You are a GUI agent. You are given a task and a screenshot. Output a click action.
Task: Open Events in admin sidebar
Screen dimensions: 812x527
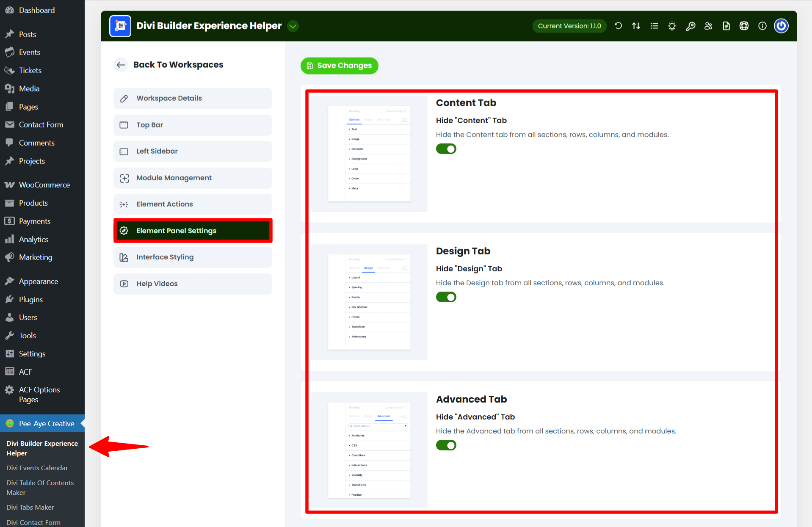(42, 52)
